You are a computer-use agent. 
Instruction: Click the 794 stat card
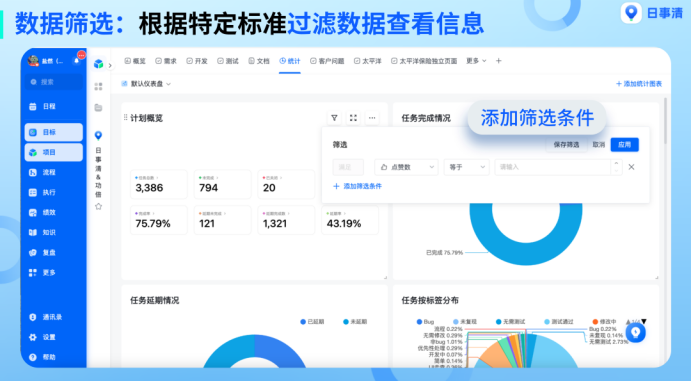(x=222, y=185)
